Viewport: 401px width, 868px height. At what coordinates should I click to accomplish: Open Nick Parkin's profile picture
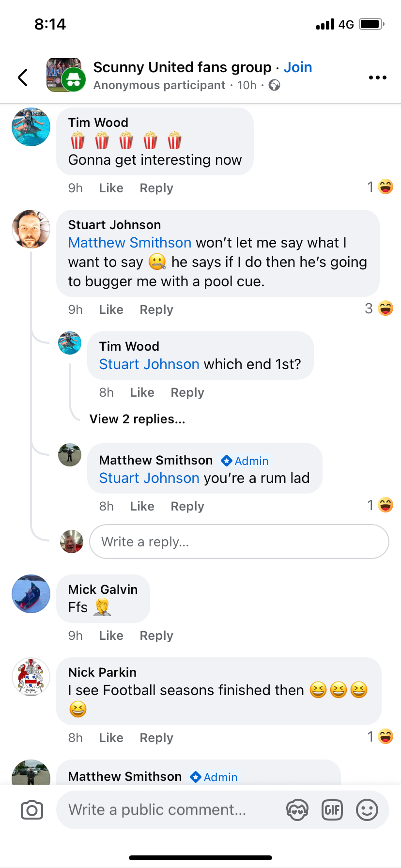click(x=31, y=677)
